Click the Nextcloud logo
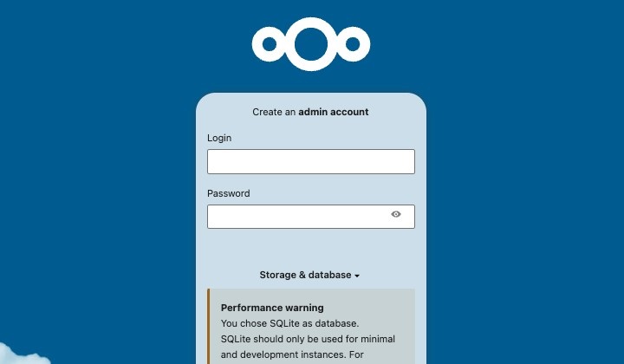This screenshot has height=364, width=624. 310,43
